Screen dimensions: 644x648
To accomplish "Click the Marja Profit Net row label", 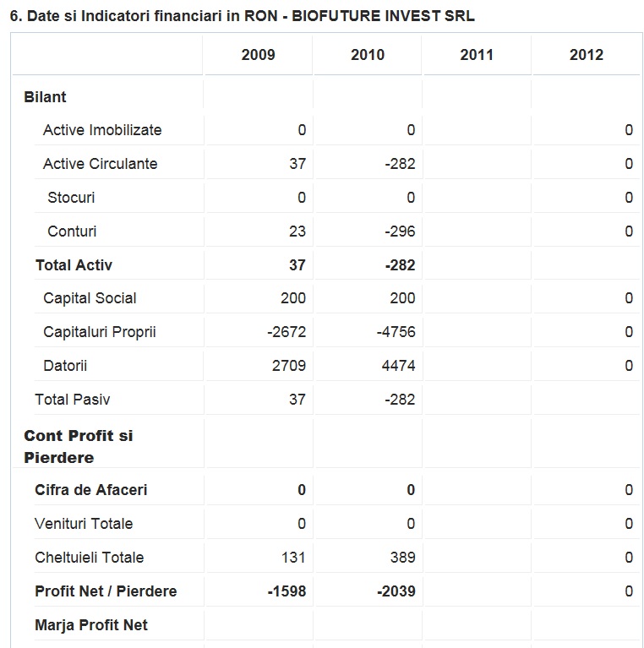I will (x=91, y=625).
